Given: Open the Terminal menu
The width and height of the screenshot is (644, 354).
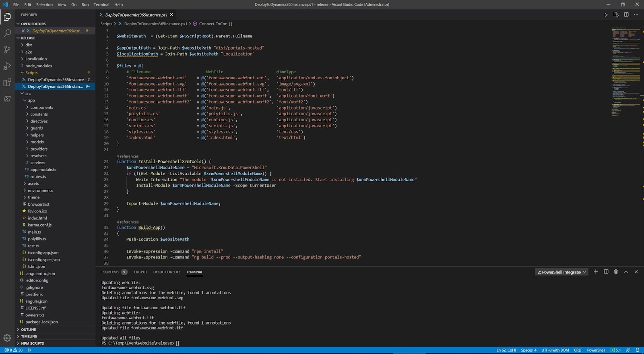Looking at the screenshot, I should click(101, 4).
